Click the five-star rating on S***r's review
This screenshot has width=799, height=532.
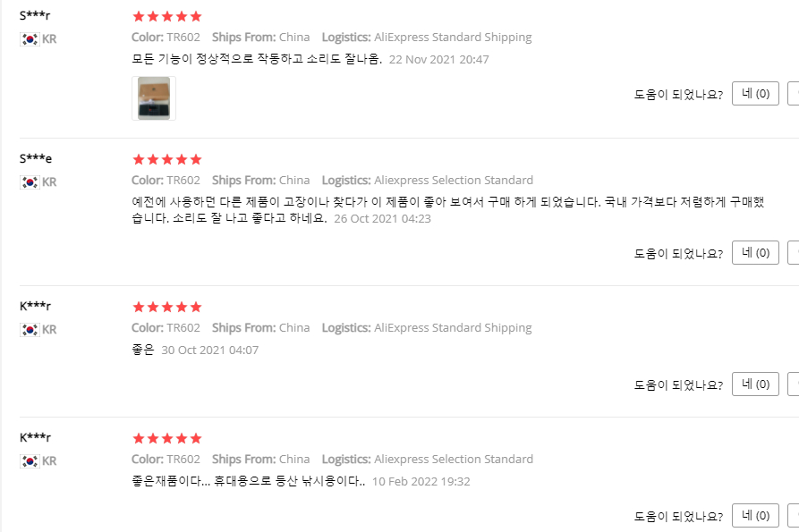(x=167, y=16)
